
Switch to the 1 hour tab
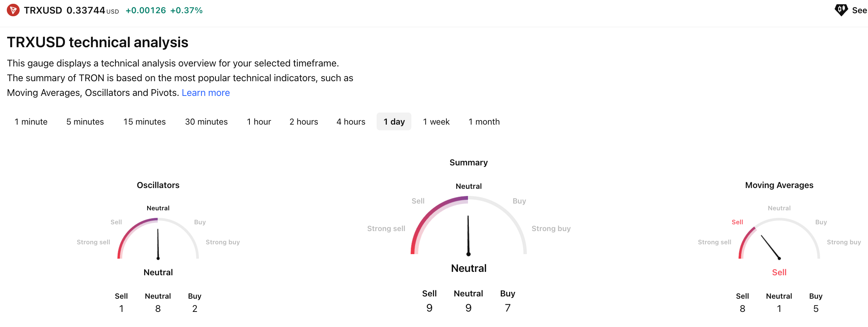259,122
